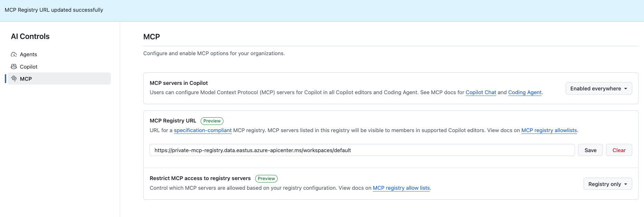Select the Copilot navigation item
Screen dimensions: 644x217
click(29, 66)
